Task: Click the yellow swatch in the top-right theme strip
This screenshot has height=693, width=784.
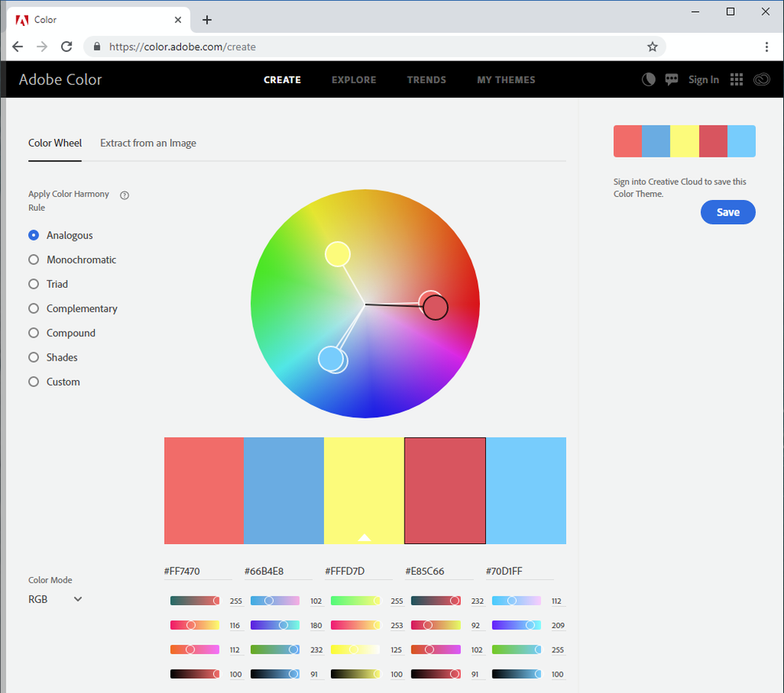Action: (x=684, y=141)
